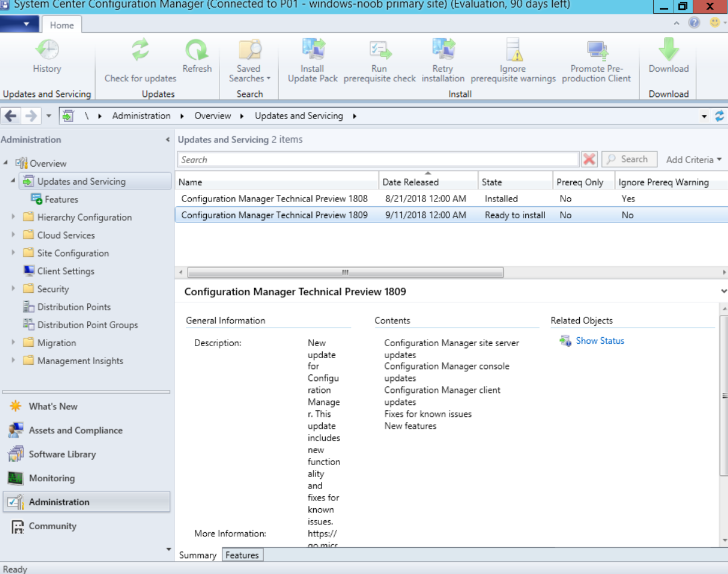Sort by the Prereq Only column header
The image size is (728, 574).
click(583, 182)
